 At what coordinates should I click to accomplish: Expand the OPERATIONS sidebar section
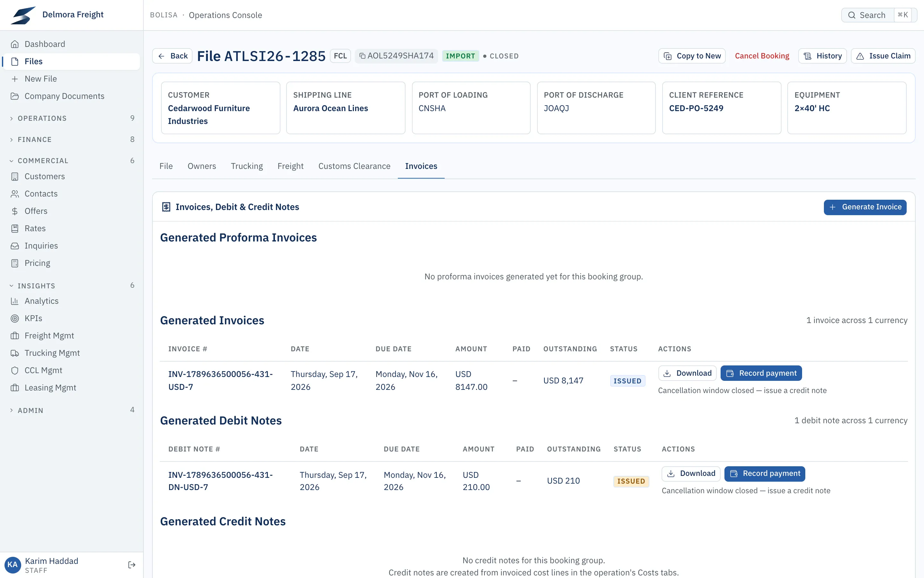coord(72,118)
